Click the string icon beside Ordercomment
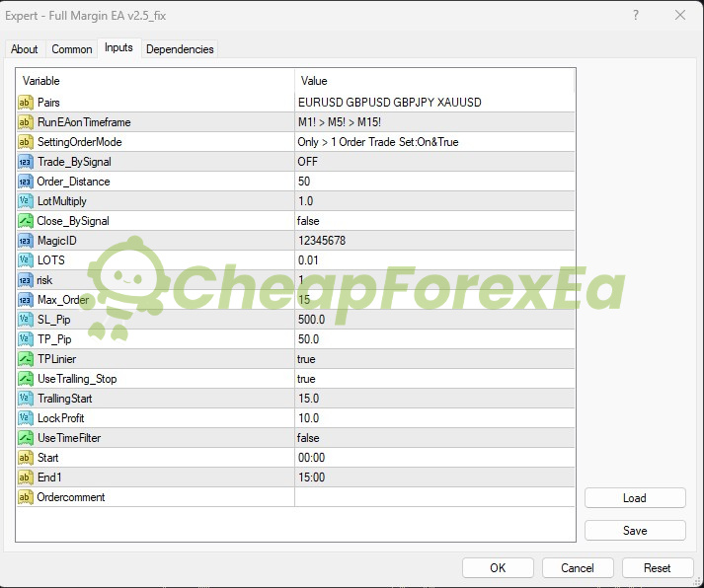This screenshot has height=588, width=704. (x=26, y=497)
